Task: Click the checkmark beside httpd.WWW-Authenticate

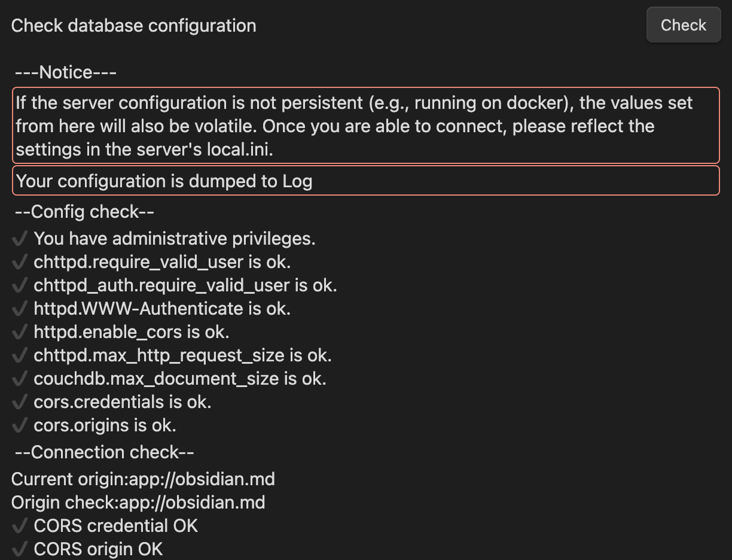Action: click(x=20, y=309)
